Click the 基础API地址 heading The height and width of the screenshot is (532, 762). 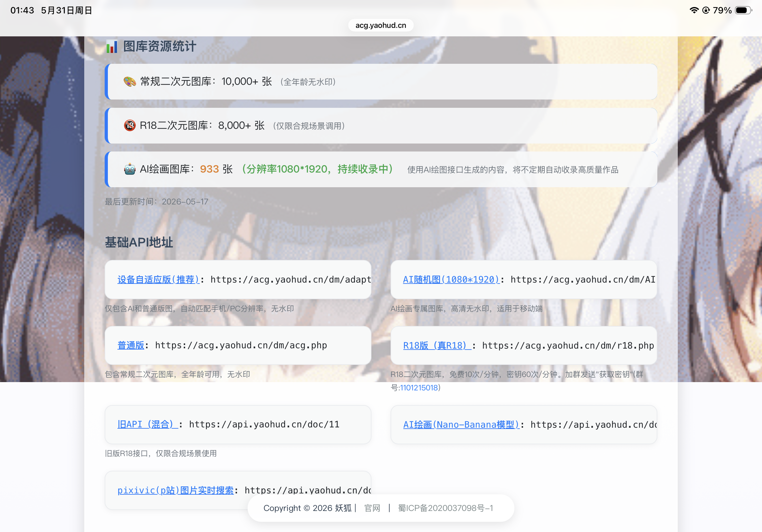pos(139,242)
